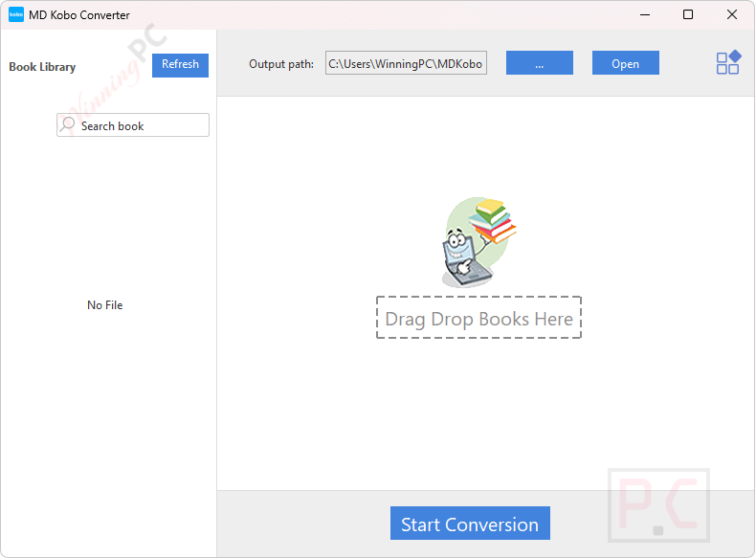Open the output folder with Open button
The height and width of the screenshot is (558, 756).
coord(625,63)
